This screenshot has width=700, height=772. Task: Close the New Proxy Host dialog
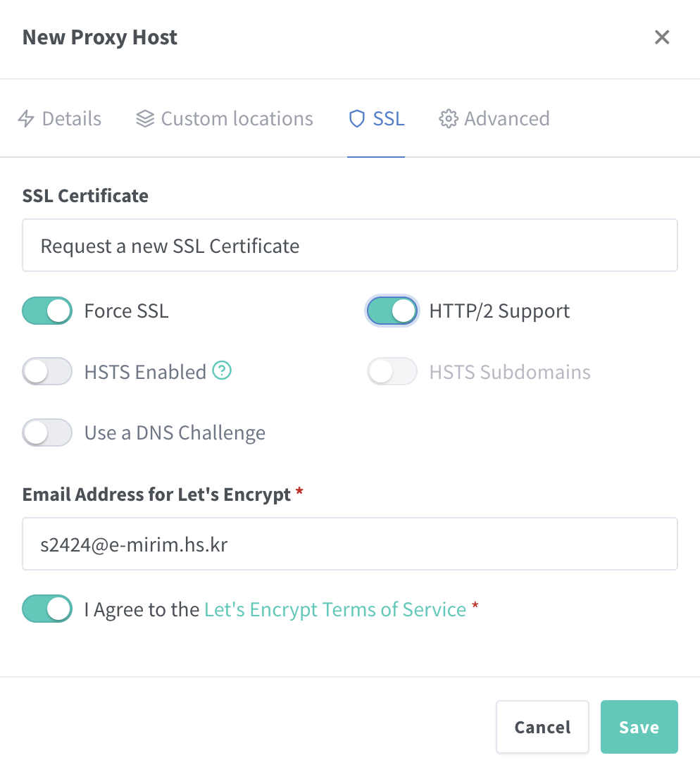point(662,37)
